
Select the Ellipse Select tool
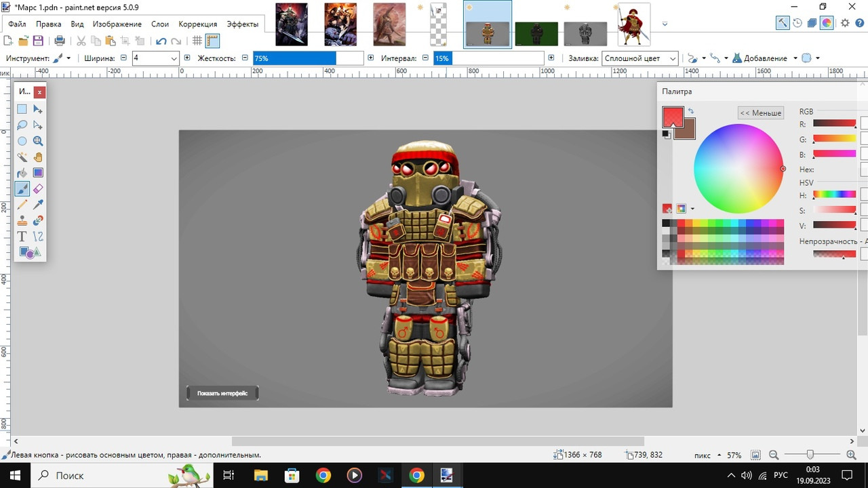(22, 141)
